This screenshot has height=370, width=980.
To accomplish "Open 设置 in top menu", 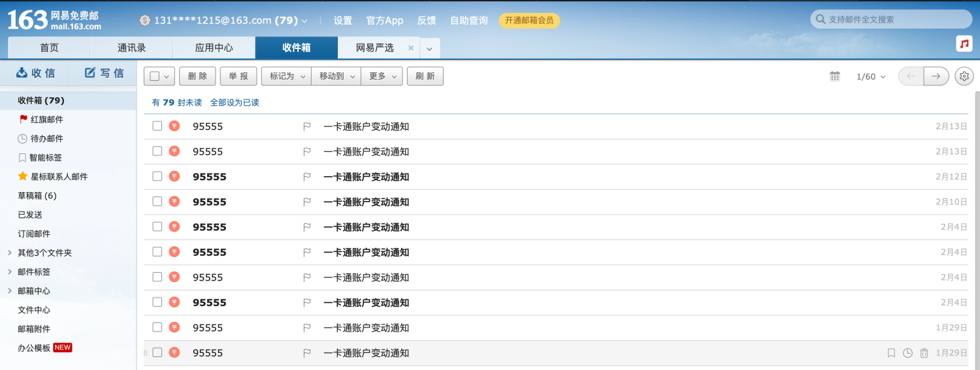I will [342, 20].
